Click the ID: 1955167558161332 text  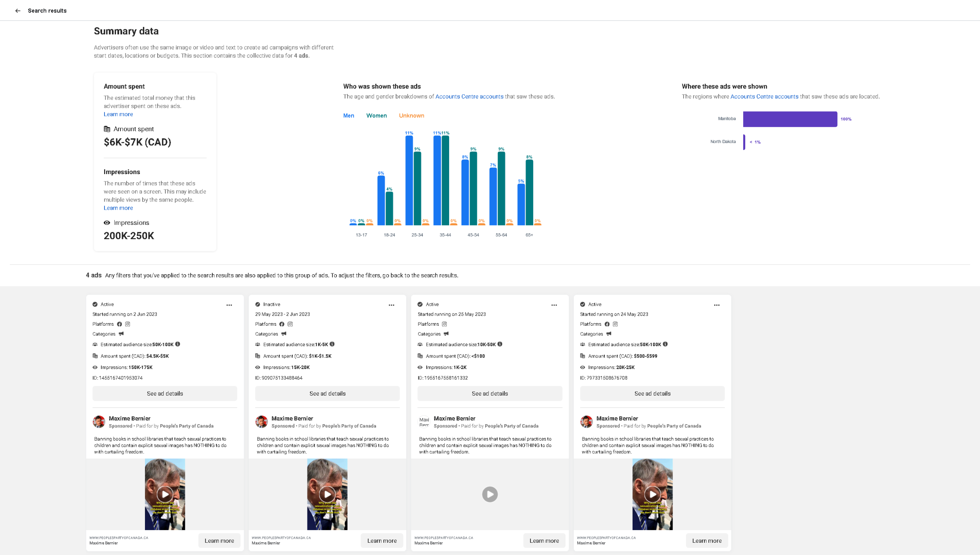pos(443,378)
